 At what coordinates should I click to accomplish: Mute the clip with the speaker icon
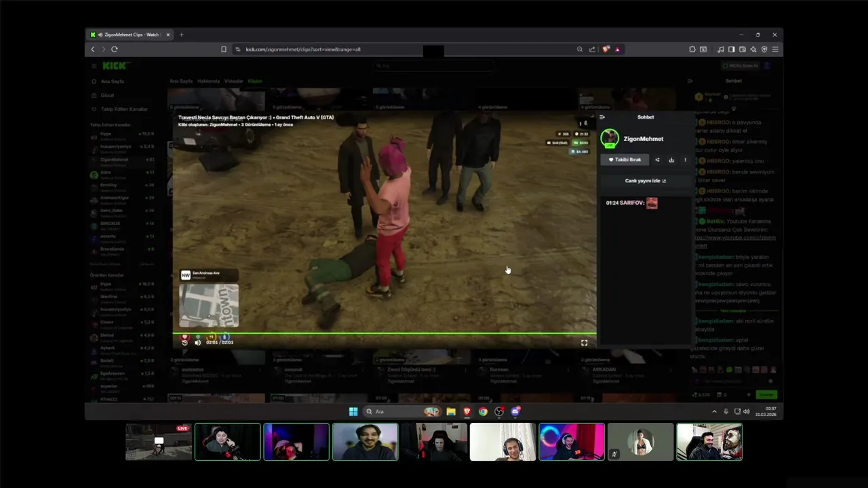pyautogui.click(x=197, y=343)
